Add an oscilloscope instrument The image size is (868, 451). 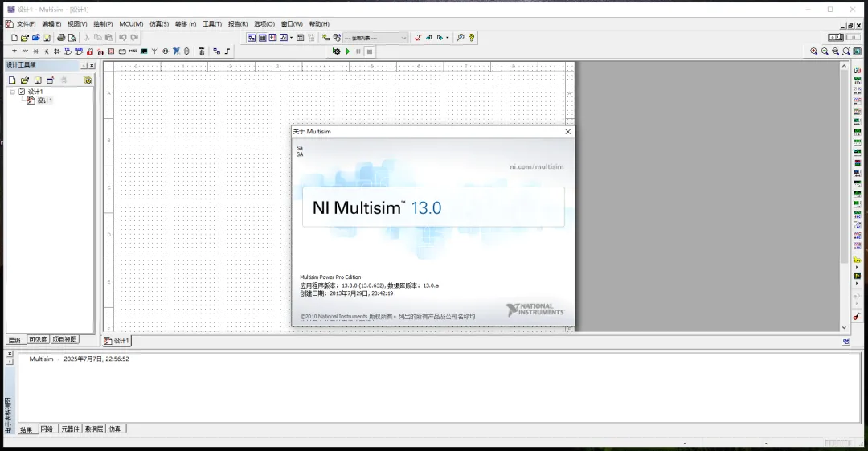click(x=857, y=100)
